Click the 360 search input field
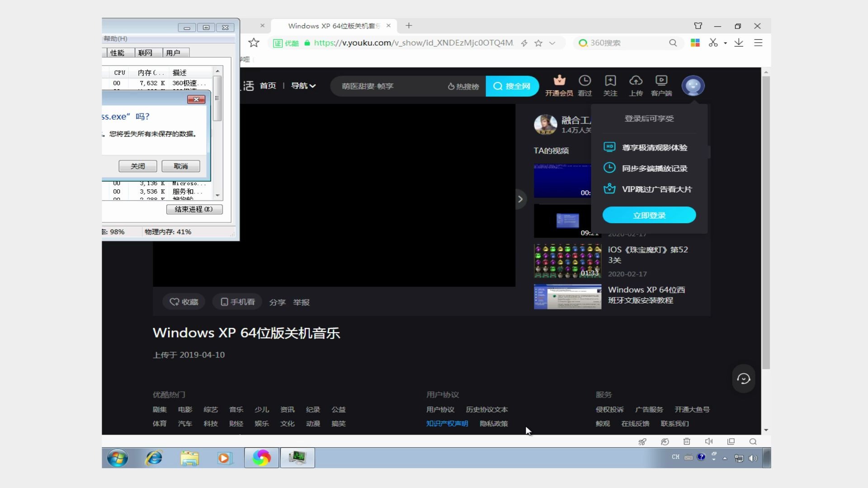This screenshot has width=868, height=488. tap(628, 43)
